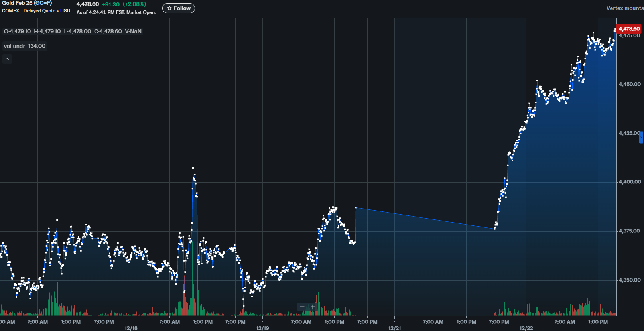Zoom in the chart with the plus icon
Viewport: 644px width, 331px height.
[313, 307]
